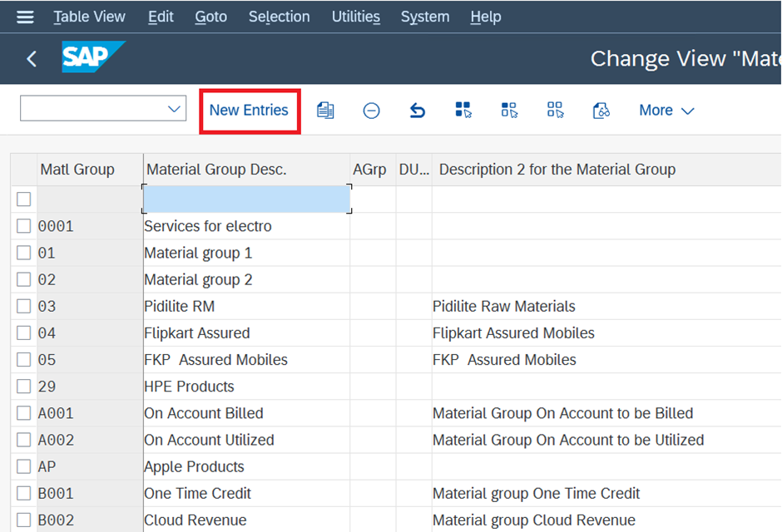
Task: Click the Copy As toolbar icon
Action: [x=325, y=110]
